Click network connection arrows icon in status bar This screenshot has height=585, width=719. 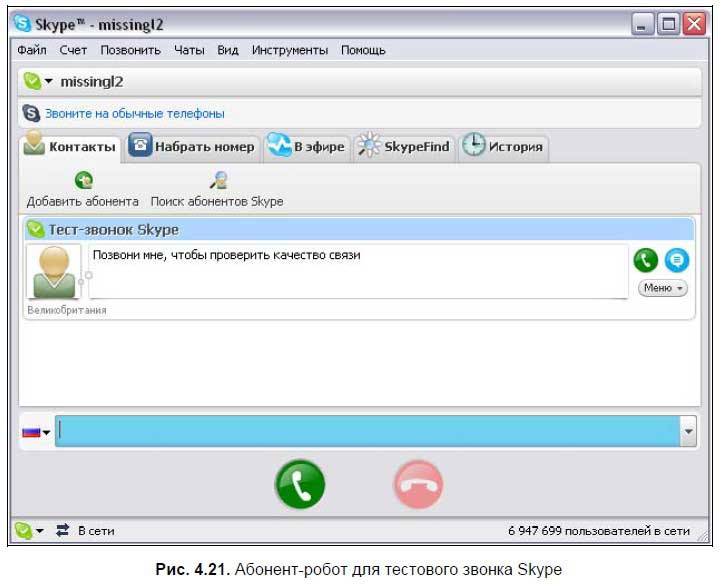61,530
